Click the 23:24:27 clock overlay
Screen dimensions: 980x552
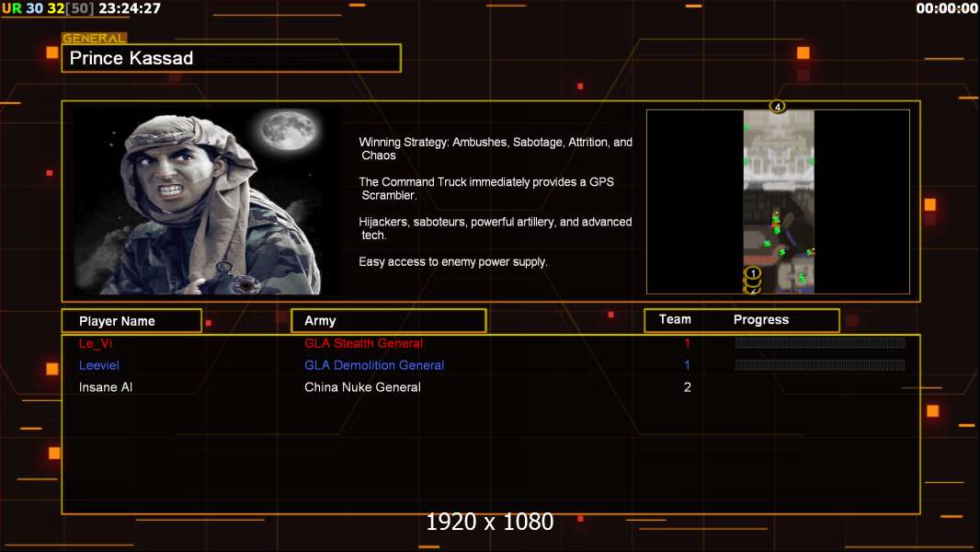130,8
